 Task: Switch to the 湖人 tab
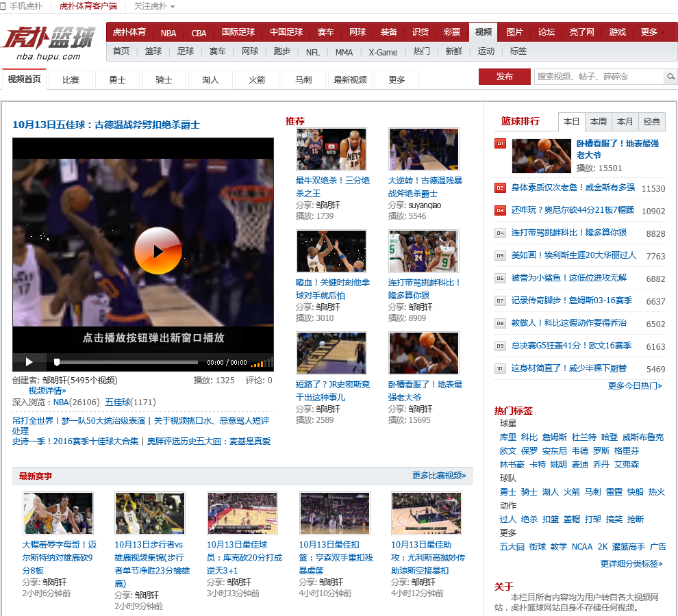click(x=210, y=80)
